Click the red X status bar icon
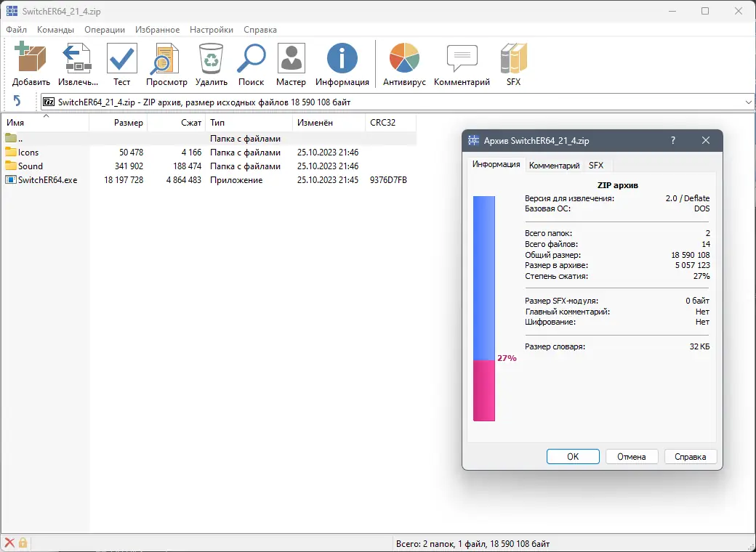Screen dimensions: 756x552 click(9, 543)
